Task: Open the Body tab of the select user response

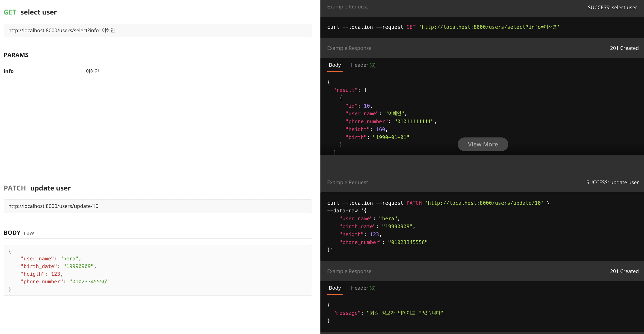Action: (335, 65)
